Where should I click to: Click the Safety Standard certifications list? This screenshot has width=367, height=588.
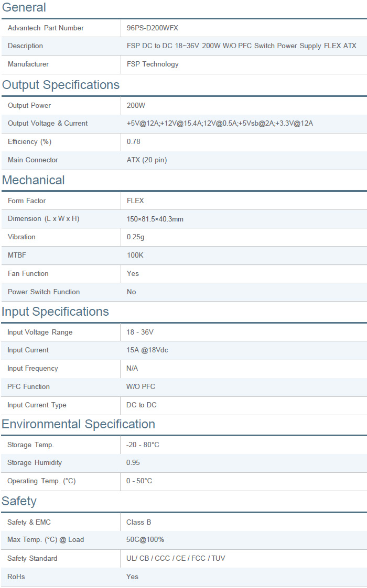pyautogui.click(x=176, y=559)
